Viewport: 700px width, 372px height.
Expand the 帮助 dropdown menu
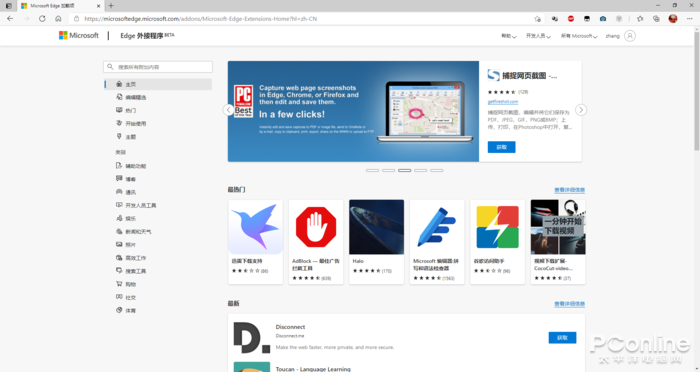[508, 36]
